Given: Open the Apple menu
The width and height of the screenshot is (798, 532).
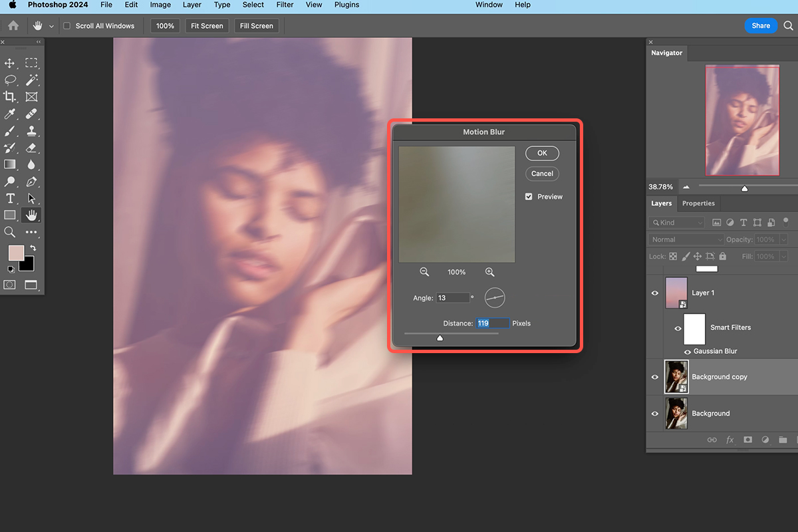Looking at the screenshot, I should [x=13, y=5].
